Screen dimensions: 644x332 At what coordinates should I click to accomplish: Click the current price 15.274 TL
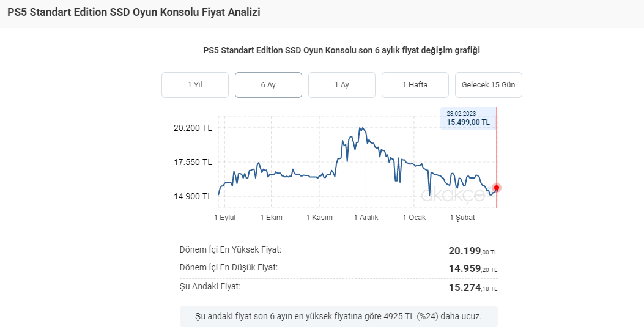coord(473,287)
